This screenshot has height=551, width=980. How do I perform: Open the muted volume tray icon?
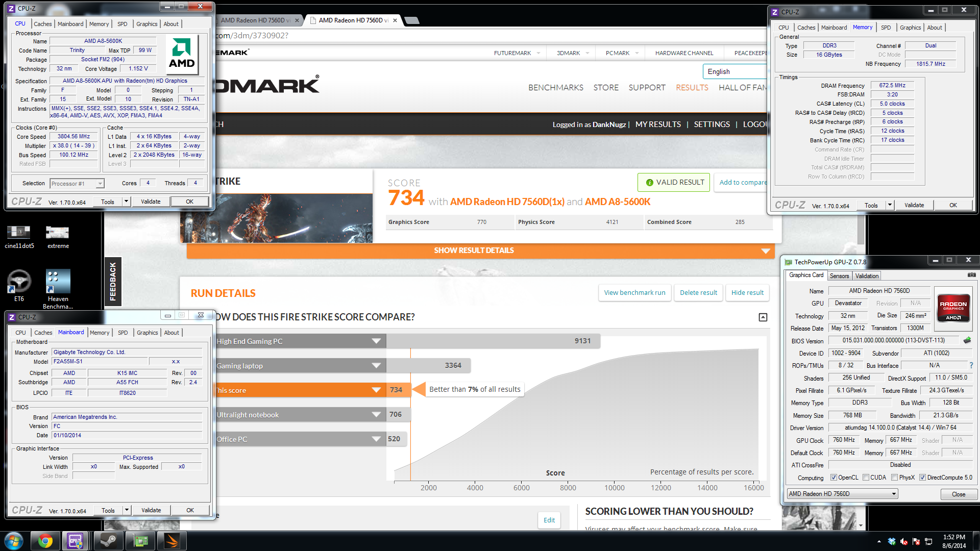coord(904,541)
